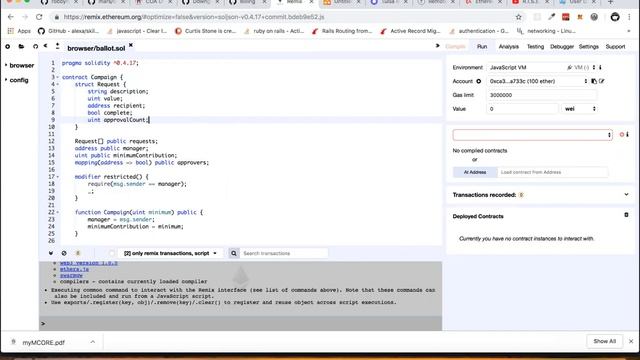Switch to the Support tab
This screenshot has width=640, height=360.
[615, 47]
